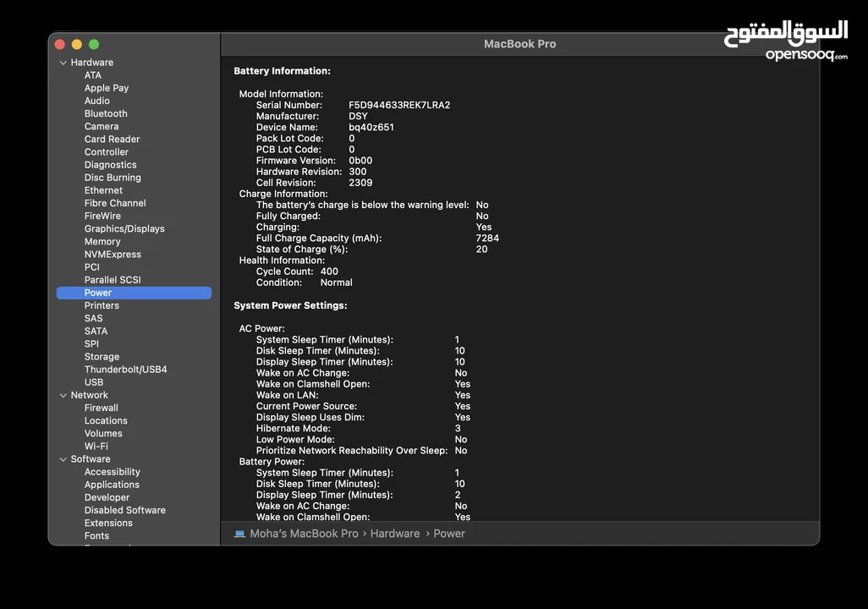The image size is (868, 609).
Task: Open Volumes under Network
Action: (x=103, y=434)
